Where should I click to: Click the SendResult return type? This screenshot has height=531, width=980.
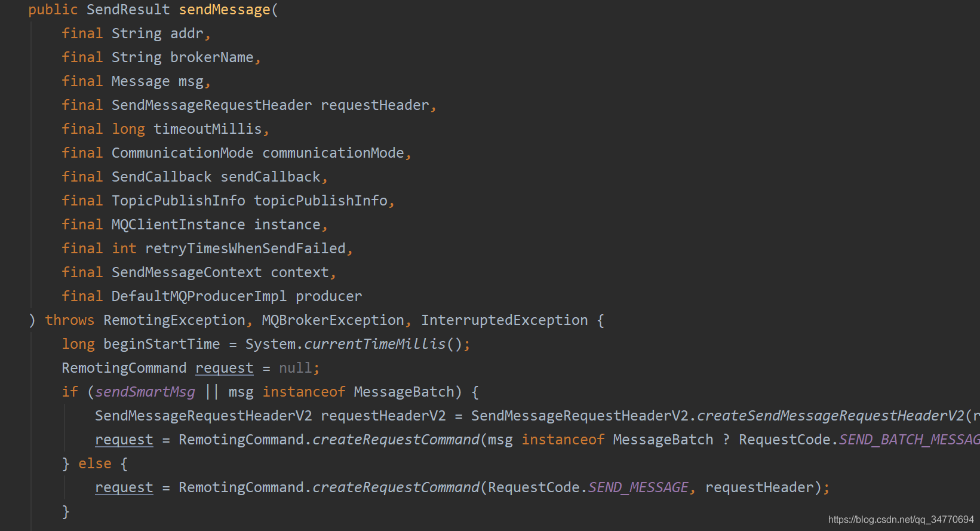point(128,10)
